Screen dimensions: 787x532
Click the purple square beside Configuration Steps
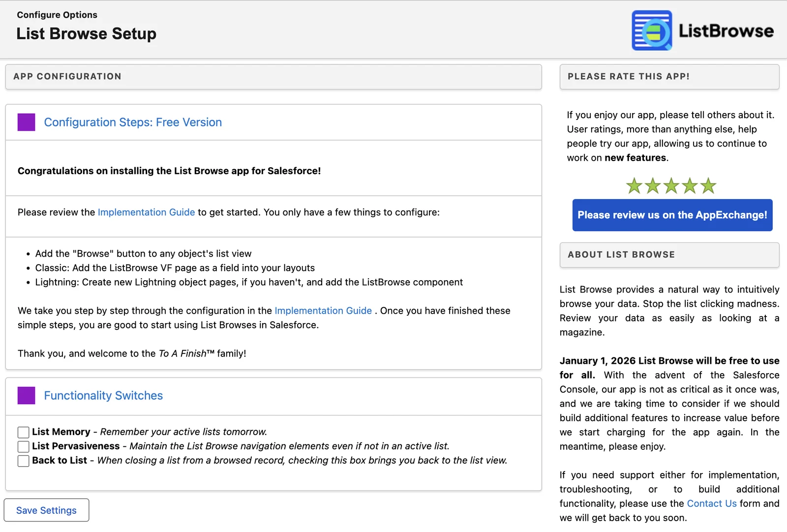26,122
